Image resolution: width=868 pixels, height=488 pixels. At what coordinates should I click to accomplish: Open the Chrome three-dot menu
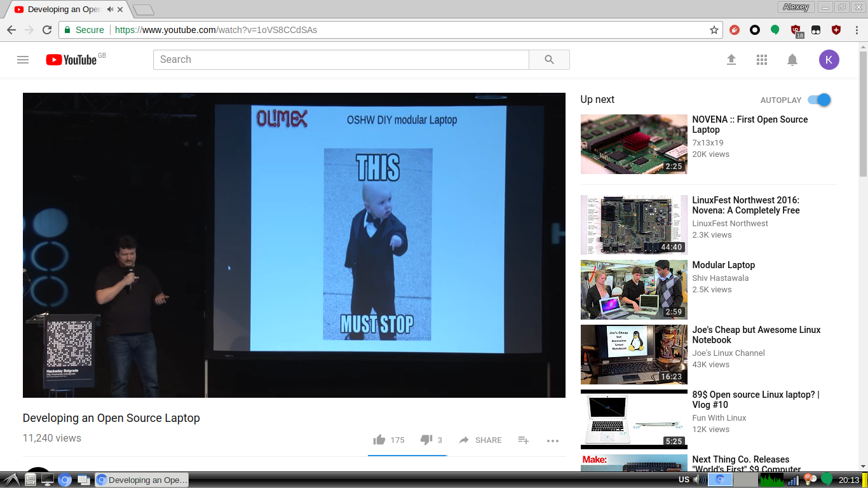tap(857, 30)
